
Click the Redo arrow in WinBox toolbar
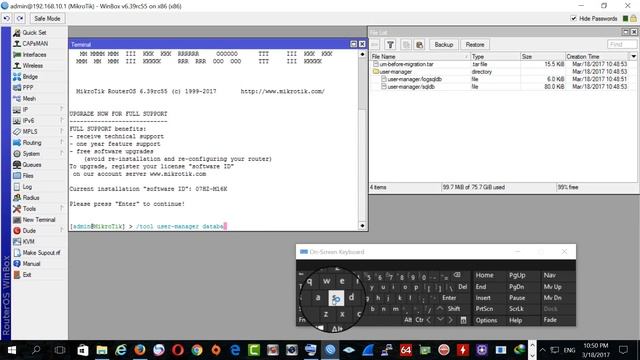(20, 18)
